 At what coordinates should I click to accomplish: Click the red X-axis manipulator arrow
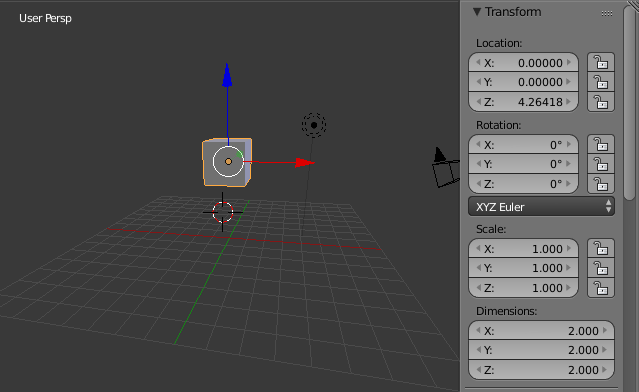304,163
